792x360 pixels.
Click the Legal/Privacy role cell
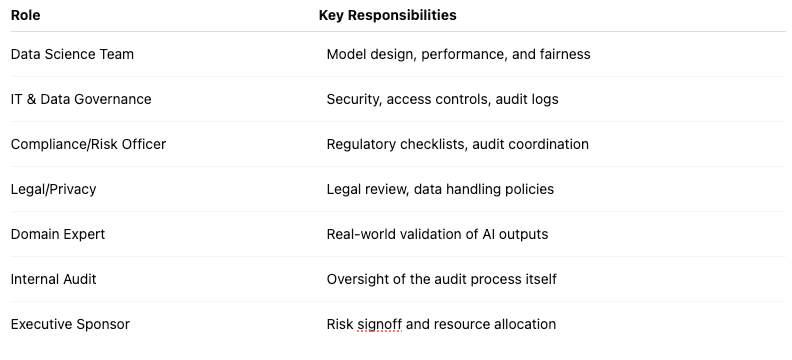[x=54, y=189]
